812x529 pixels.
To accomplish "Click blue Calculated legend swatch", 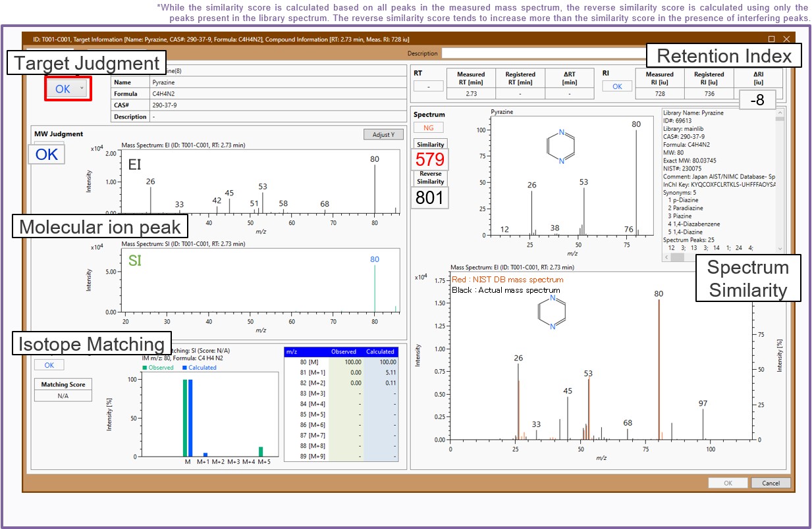I will (184, 368).
